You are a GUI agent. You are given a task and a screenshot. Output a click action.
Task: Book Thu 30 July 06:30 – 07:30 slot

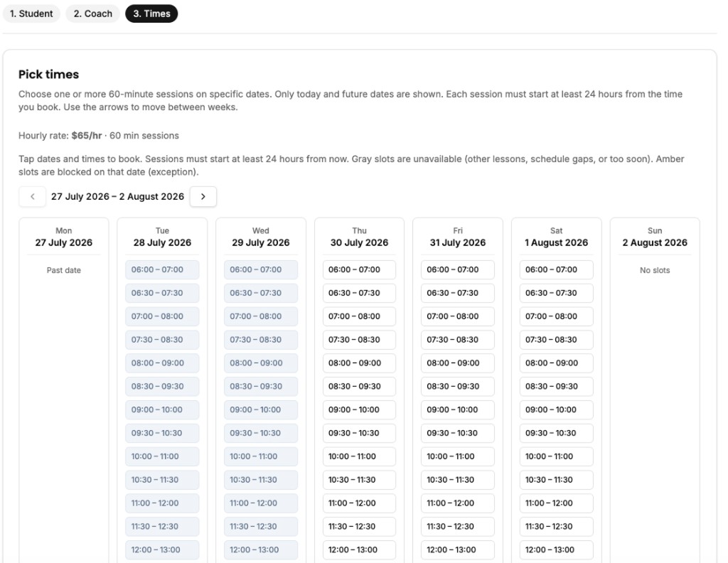pyautogui.click(x=359, y=293)
